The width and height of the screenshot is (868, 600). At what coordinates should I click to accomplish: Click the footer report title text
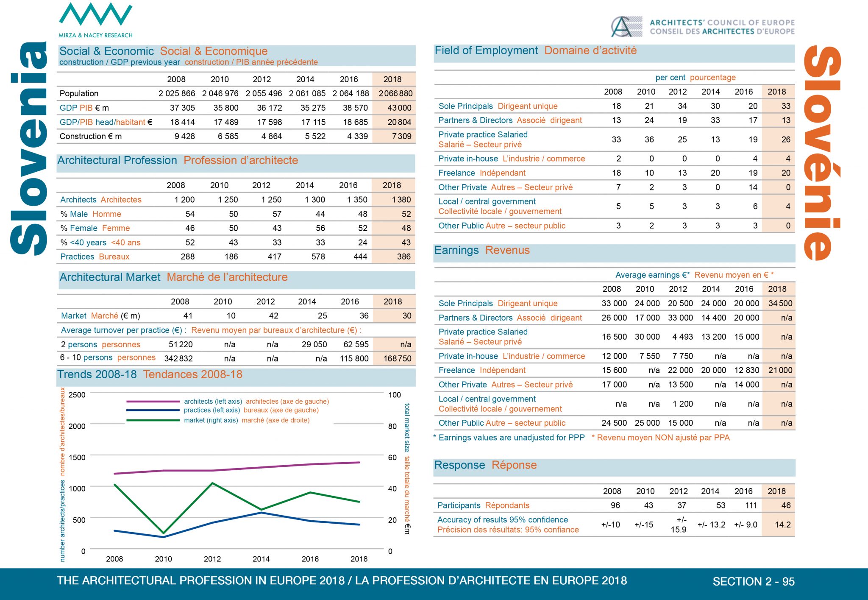(x=342, y=580)
